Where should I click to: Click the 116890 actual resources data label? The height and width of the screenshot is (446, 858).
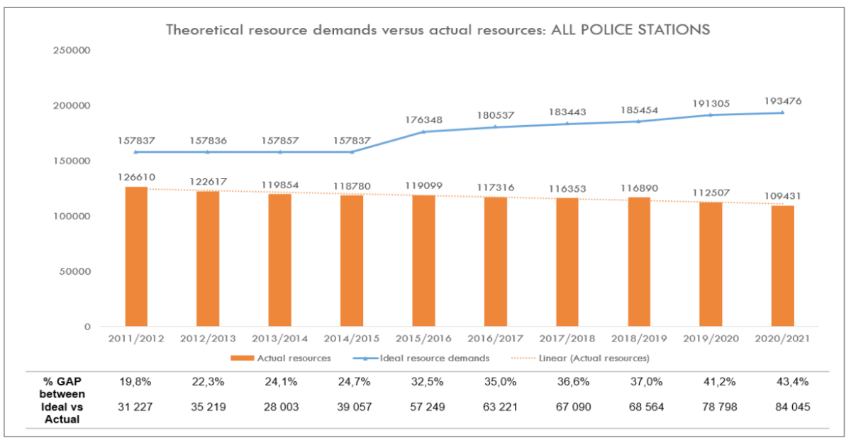[639, 188]
